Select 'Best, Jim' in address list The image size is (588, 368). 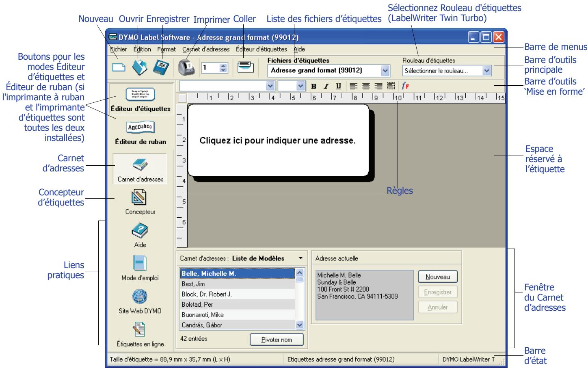point(237,284)
